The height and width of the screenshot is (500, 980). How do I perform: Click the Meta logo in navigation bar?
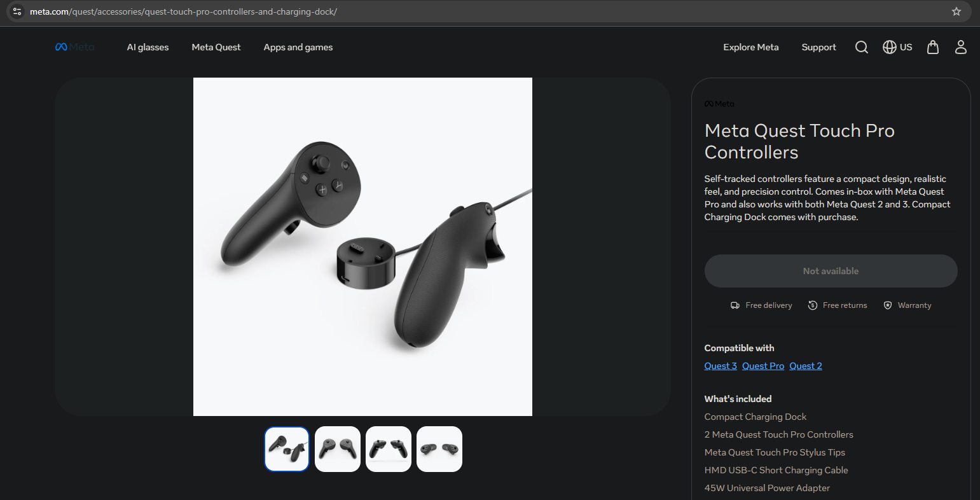(x=74, y=47)
